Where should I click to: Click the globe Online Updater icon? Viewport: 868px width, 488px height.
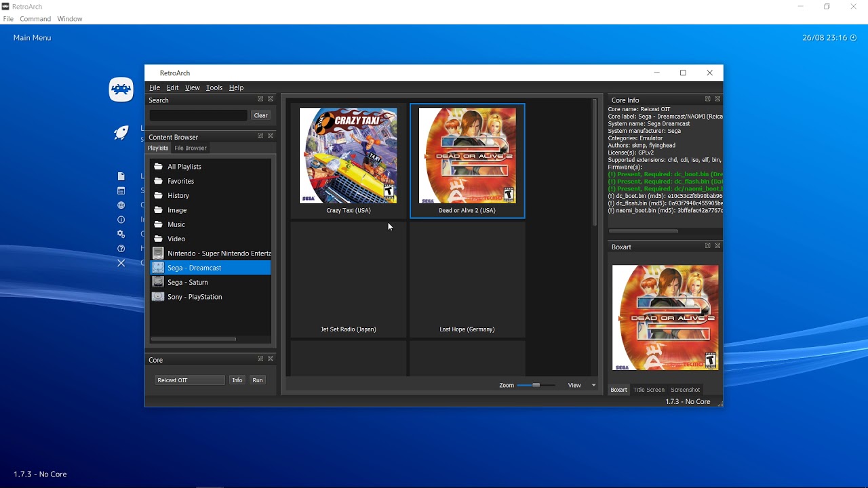click(121, 205)
